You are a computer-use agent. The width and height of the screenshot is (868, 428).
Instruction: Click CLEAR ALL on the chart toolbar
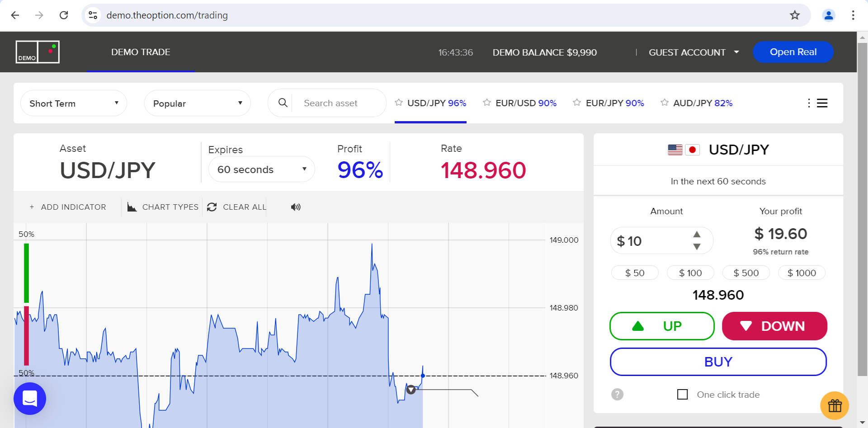[236, 207]
